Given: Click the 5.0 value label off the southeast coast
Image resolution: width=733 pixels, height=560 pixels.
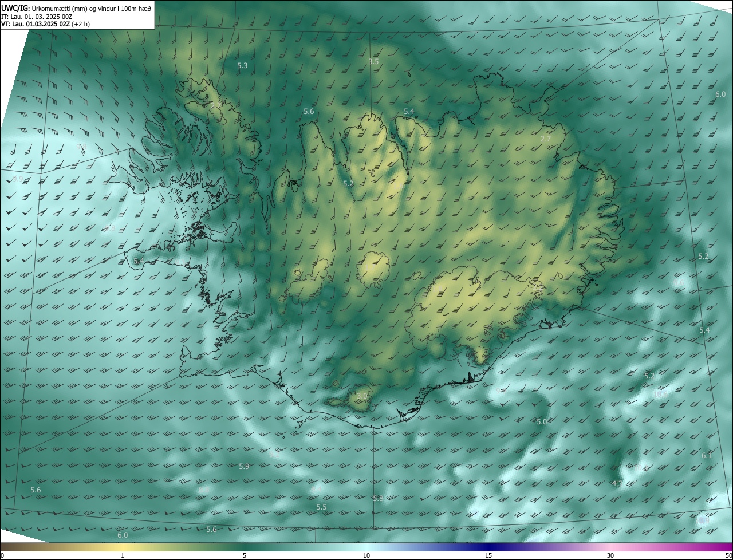Looking at the screenshot, I should (542, 421).
